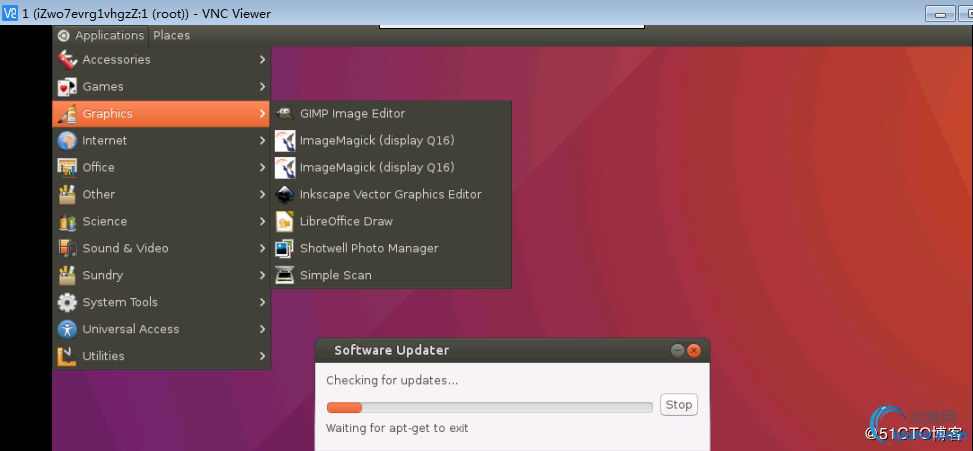Expand the Games submenu arrow

(262, 87)
